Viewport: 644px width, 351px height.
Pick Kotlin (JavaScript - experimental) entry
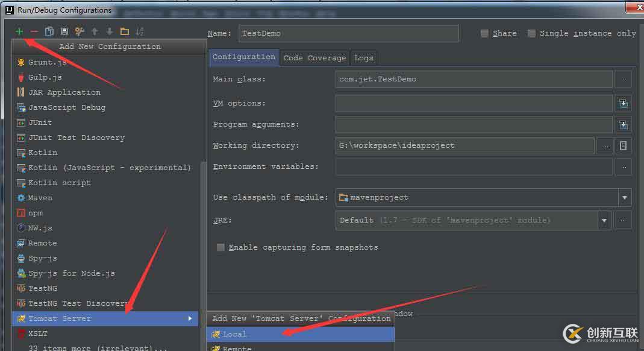106,168
